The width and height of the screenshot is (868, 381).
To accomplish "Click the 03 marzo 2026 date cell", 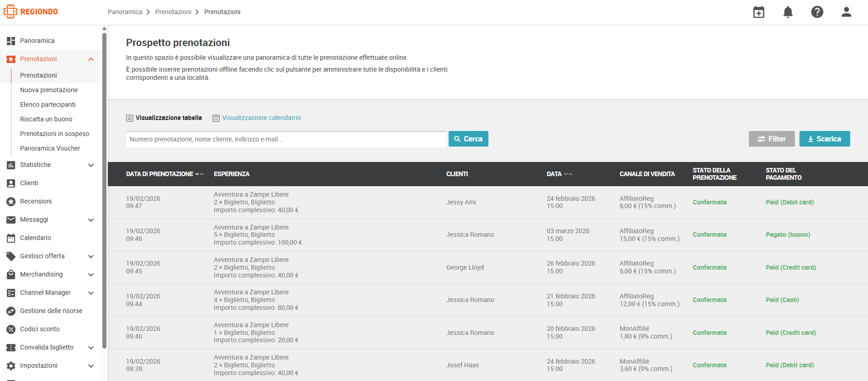I will point(568,235).
